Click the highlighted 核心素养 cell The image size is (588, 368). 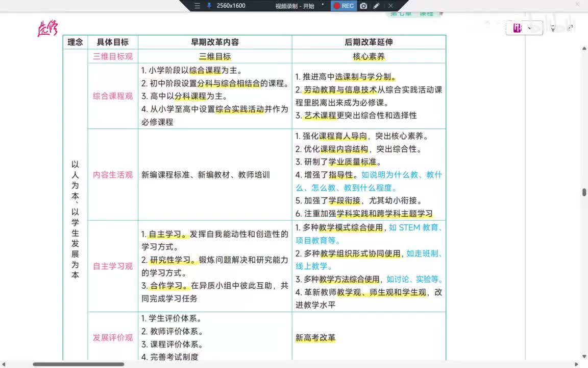point(369,56)
